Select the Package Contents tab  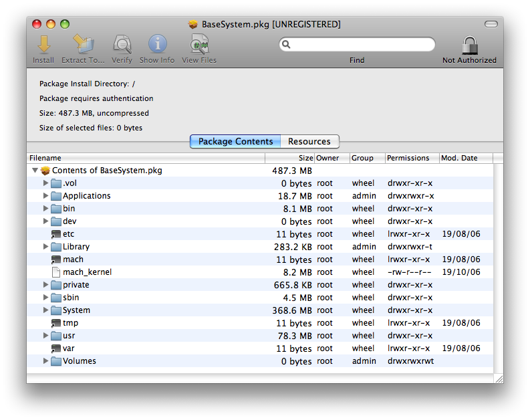point(235,142)
